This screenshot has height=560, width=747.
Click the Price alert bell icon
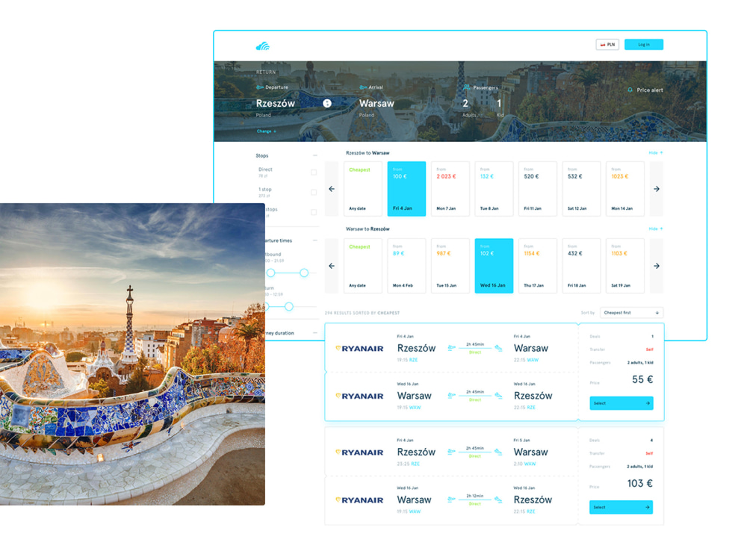630,90
